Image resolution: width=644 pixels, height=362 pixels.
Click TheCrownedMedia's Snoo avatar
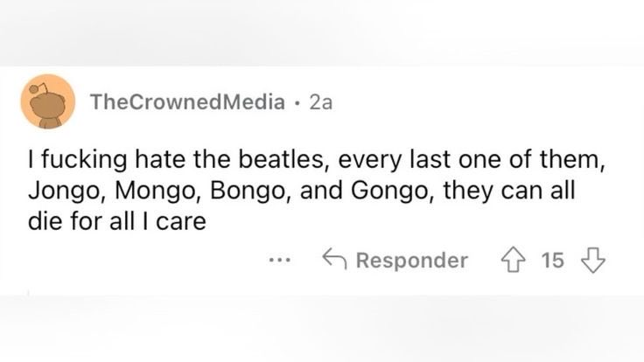tap(47, 101)
